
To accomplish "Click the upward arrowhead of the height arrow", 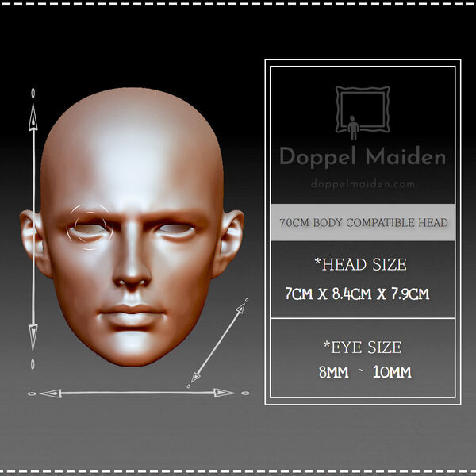I will [33, 117].
